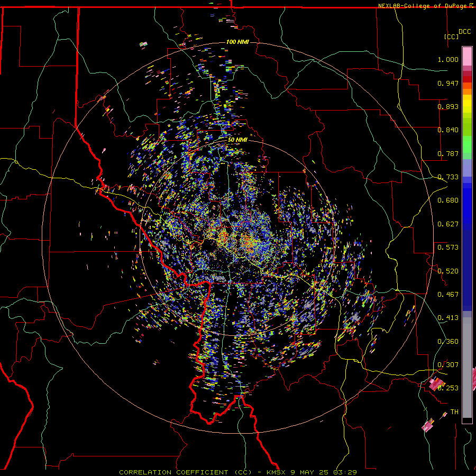Select the 0.787 scale value
This screenshot has width=476, height=476.
[448, 153]
